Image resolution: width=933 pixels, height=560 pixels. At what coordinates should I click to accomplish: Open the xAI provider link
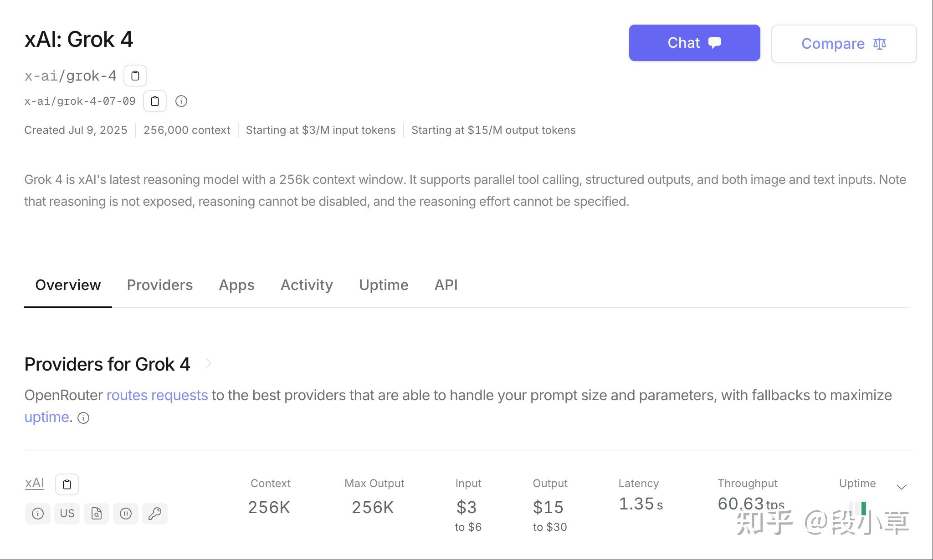pyautogui.click(x=35, y=483)
